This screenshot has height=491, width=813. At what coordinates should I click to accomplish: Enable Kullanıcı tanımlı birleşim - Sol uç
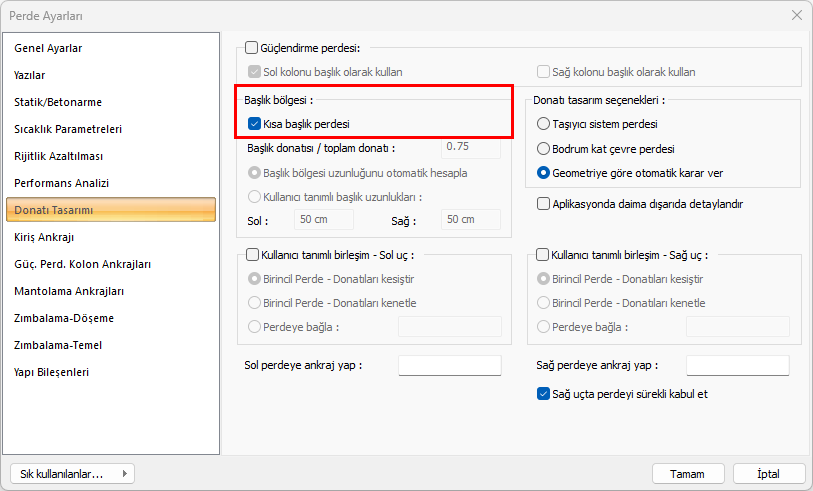click(252, 255)
